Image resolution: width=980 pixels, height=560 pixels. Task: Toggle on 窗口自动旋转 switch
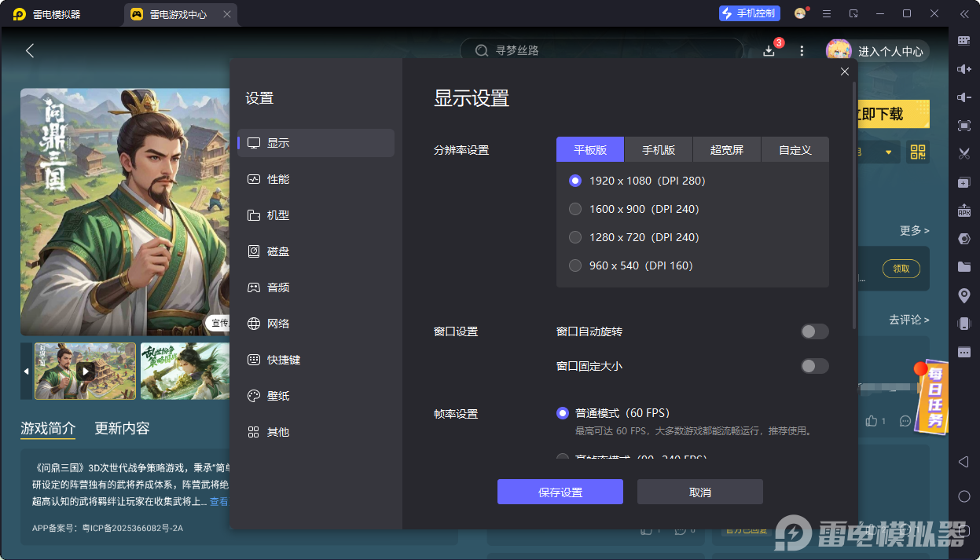814,331
